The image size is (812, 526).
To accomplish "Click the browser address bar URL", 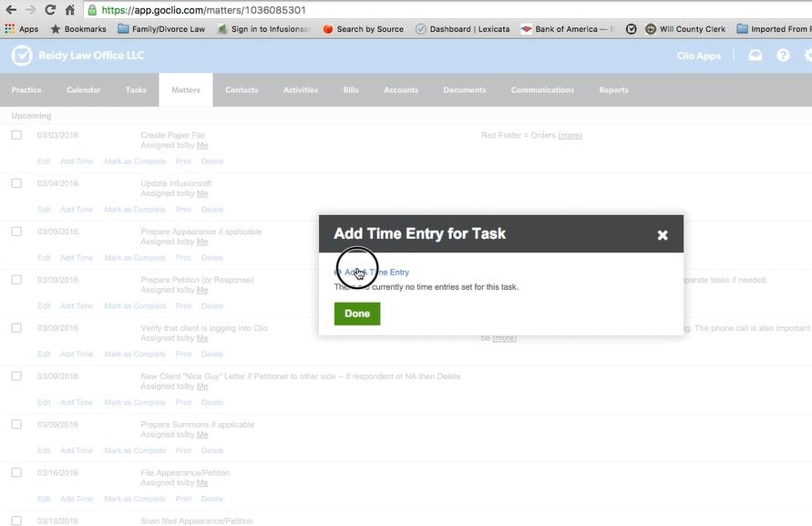I will (203, 10).
